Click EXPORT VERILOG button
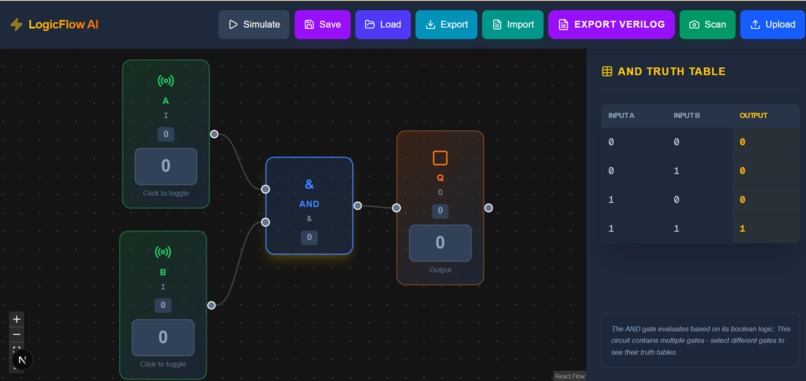 pos(611,25)
